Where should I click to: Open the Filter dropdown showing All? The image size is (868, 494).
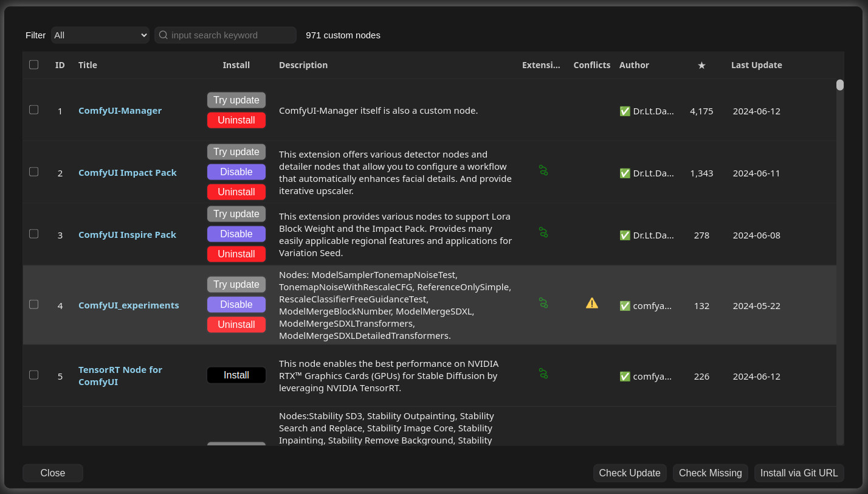pyautogui.click(x=100, y=35)
